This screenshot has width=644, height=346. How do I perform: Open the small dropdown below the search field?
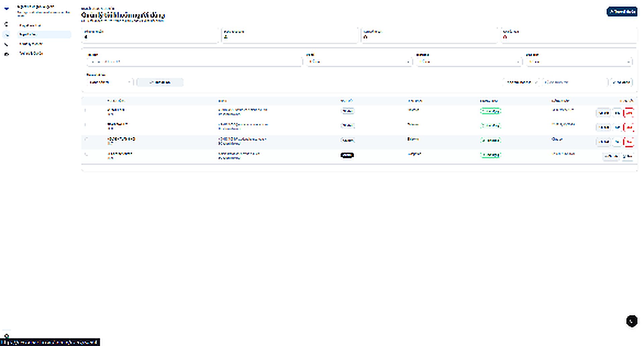coord(110,82)
